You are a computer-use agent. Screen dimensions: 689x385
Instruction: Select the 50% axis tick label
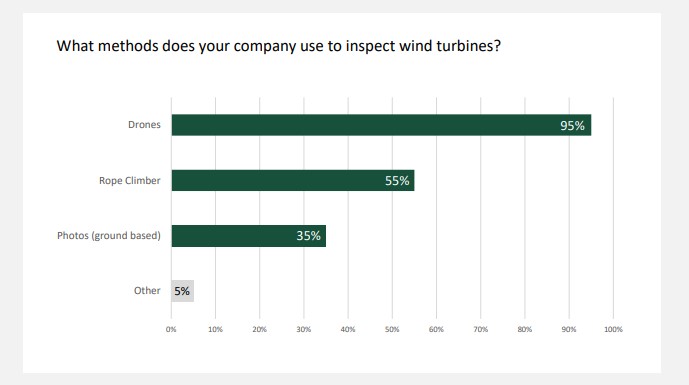click(x=392, y=329)
